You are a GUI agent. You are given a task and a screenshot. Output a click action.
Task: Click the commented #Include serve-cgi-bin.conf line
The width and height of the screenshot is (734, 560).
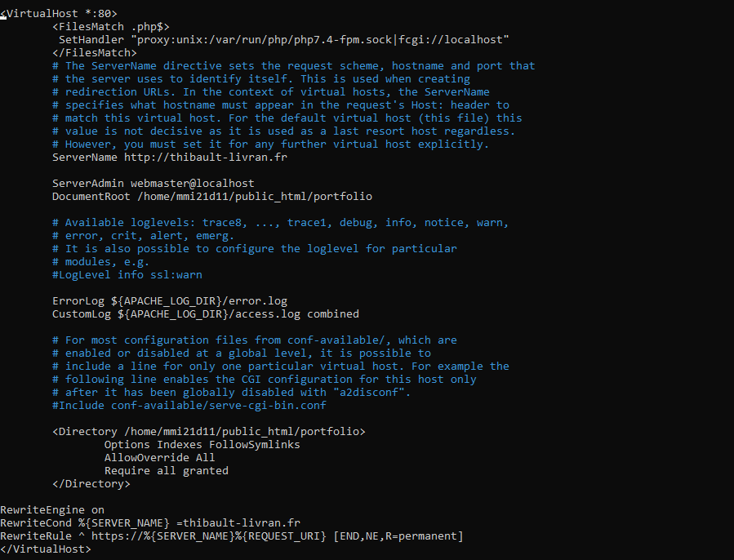[x=189, y=406]
